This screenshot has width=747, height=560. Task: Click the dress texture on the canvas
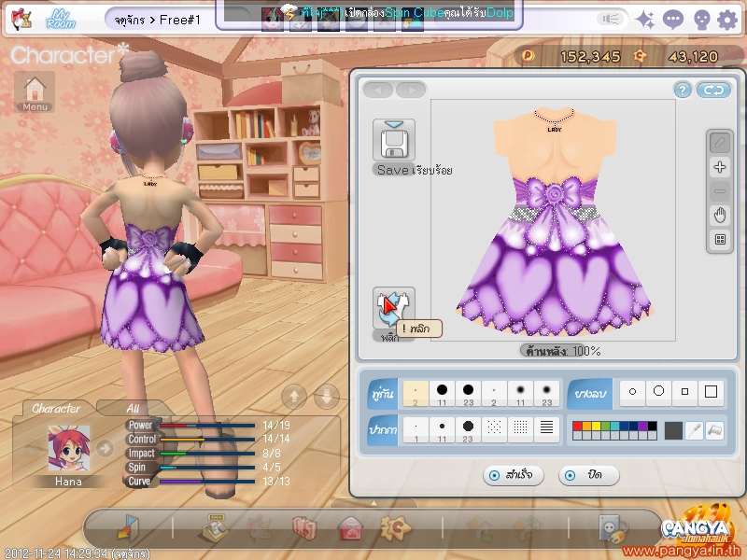tap(553, 220)
